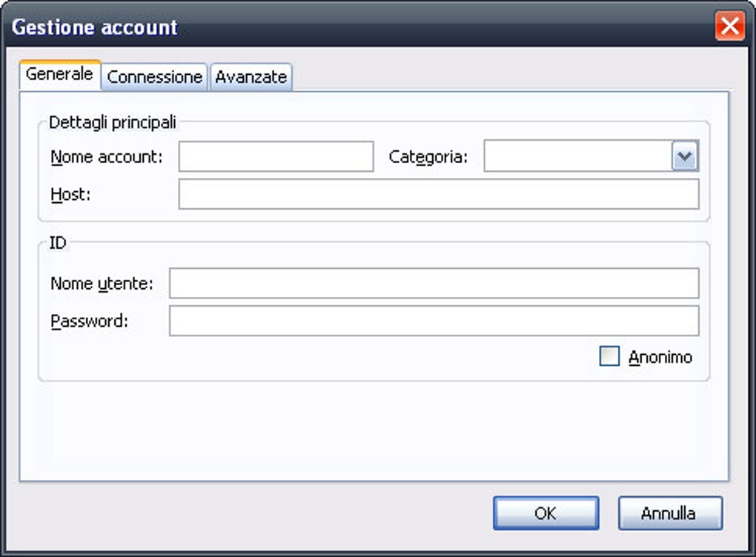Click the "Categoria:" label

[x=428, y=157]
